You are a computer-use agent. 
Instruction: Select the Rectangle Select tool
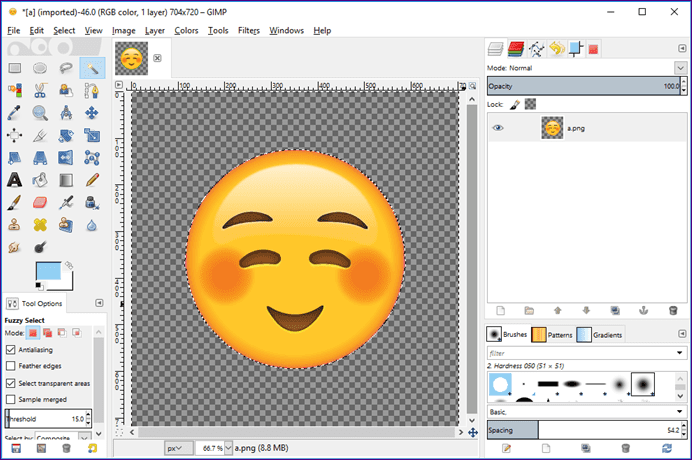pyautogui.click(x=15, y=68)
